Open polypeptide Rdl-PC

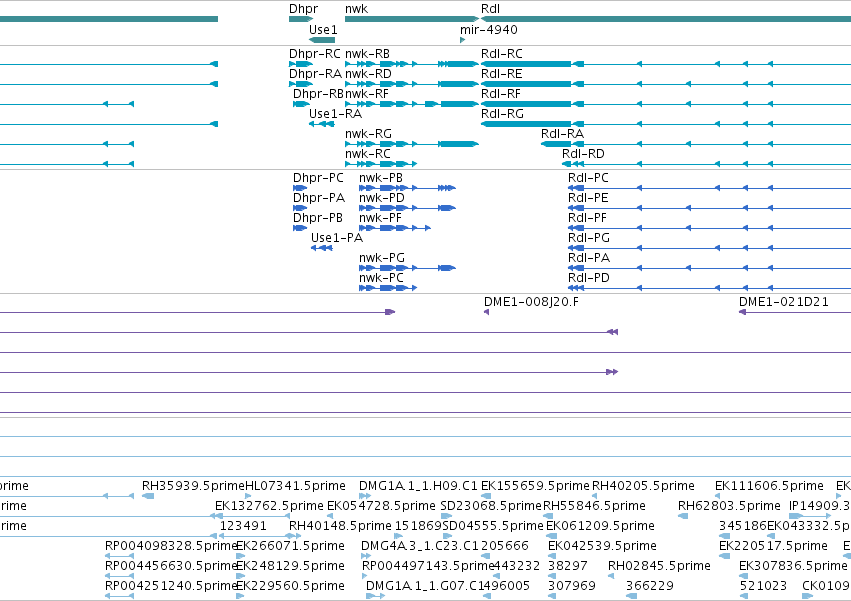(x=588, y=178)
